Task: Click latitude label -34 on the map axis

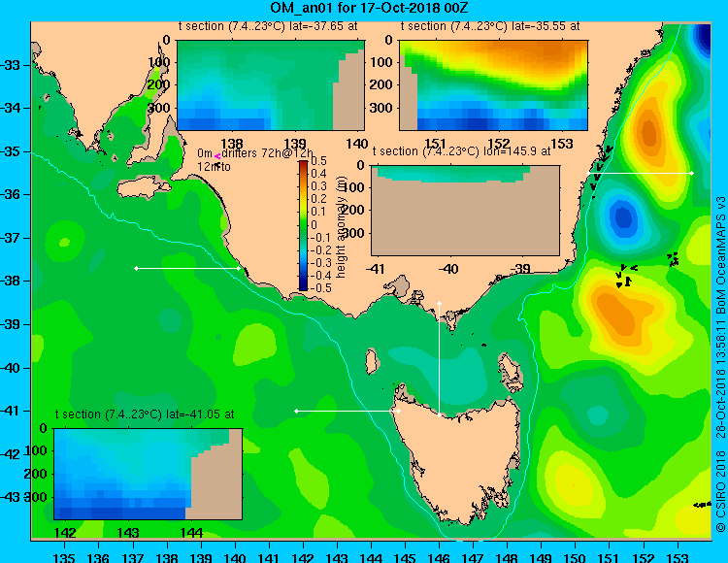Action: point(11,108)
